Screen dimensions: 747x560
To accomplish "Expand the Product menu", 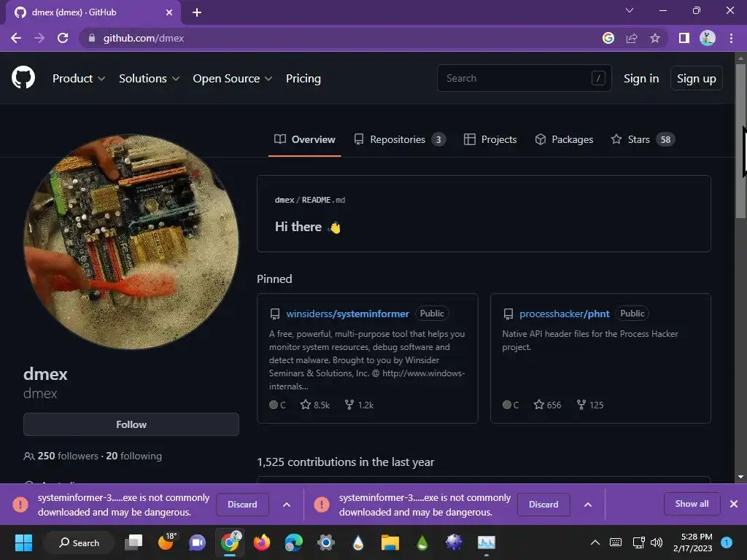I will click(x=79, y=79).
